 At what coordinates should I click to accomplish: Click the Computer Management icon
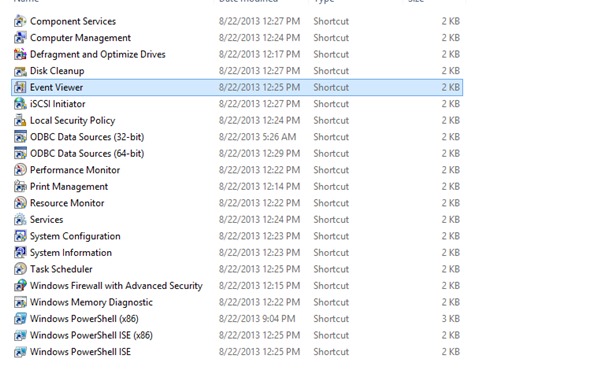(x=20, y=37)
